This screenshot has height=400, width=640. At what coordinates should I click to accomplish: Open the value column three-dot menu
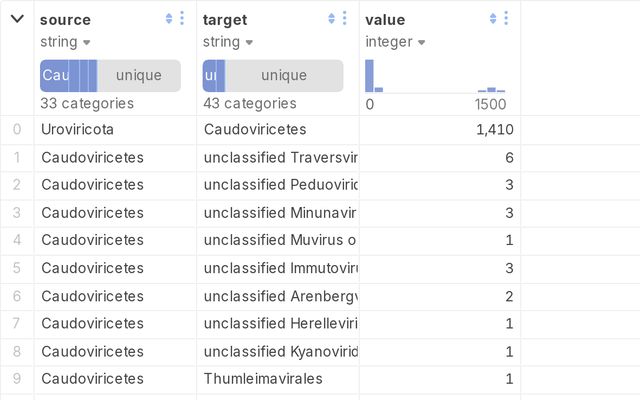507,19
